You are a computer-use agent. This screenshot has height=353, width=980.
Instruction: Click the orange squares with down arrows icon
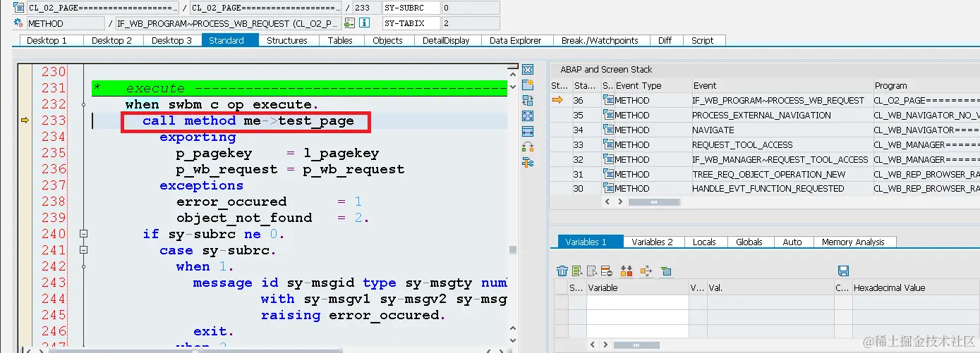[626, 271]
